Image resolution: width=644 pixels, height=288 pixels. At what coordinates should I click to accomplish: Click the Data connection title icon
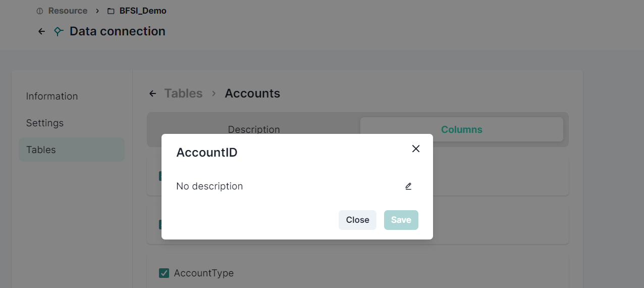tap(59, 31)
